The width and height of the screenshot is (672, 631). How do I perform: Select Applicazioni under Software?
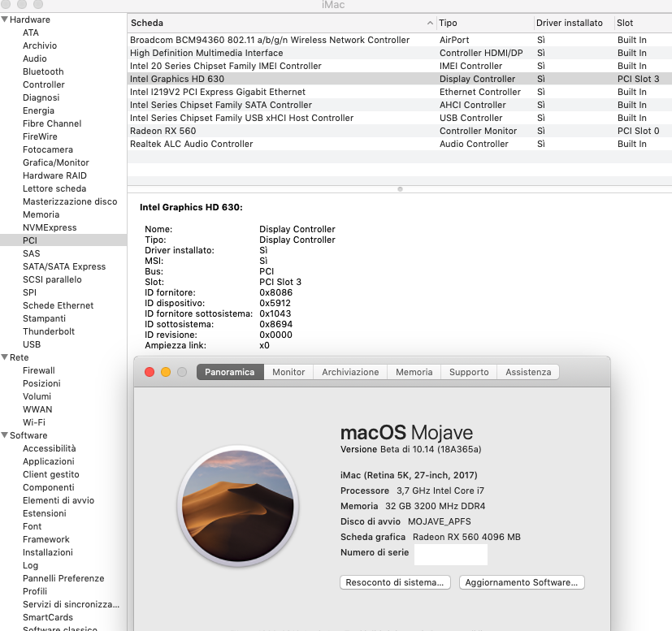(49, 461)
